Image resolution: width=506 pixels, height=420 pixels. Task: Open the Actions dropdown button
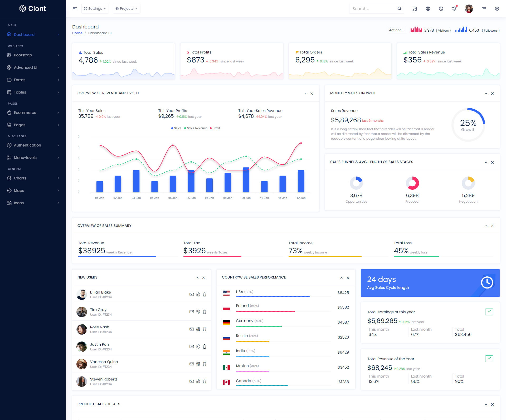point(396,30)
